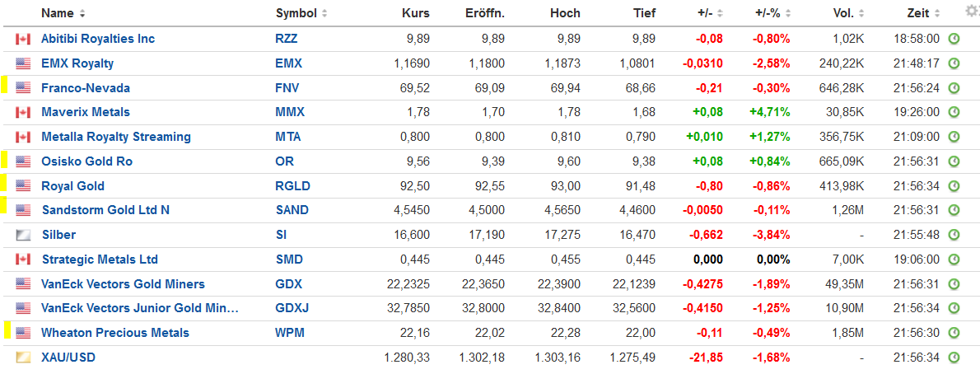980x374 pixels.
Task: Click the Canadian flag beside Maverix Metals
Action: (23, 112)
